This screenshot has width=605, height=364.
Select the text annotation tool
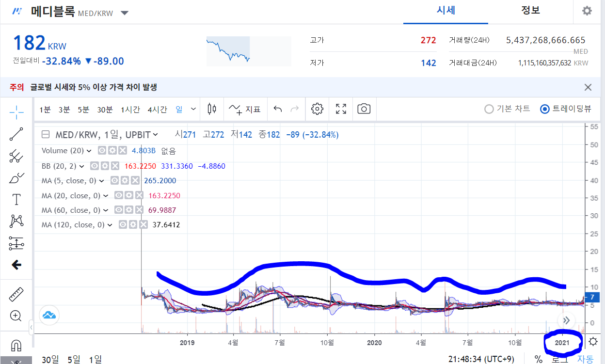click(16, 199)
